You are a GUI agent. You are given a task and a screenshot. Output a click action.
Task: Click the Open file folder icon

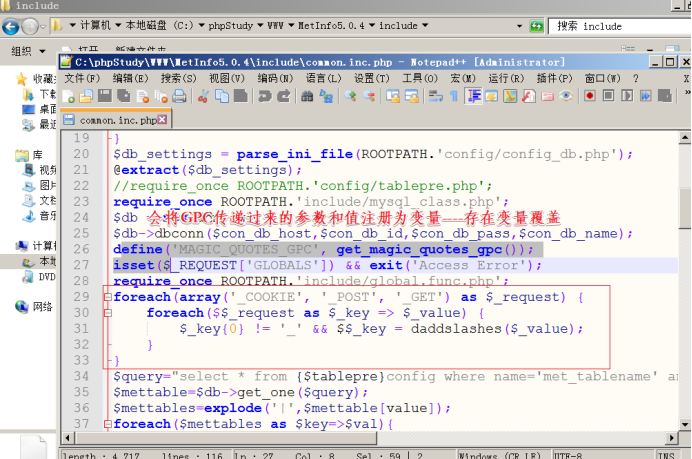click(86, 96)
